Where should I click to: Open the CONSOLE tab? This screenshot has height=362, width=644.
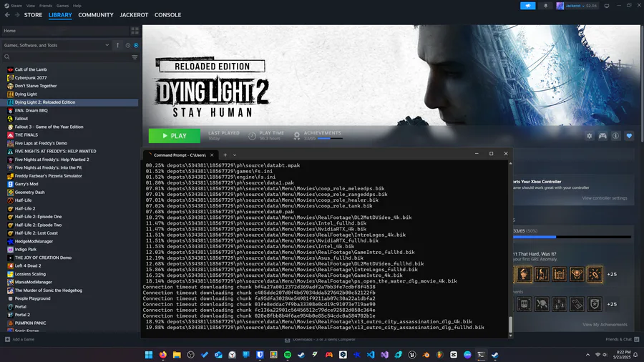[x=167, y=15]
